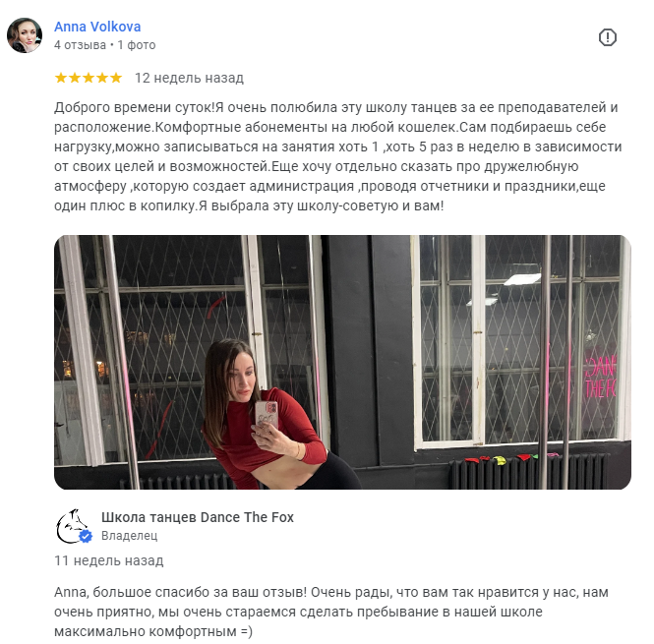Click the fifth star of the rating
The image size is (654, 644).
point(116,78)
